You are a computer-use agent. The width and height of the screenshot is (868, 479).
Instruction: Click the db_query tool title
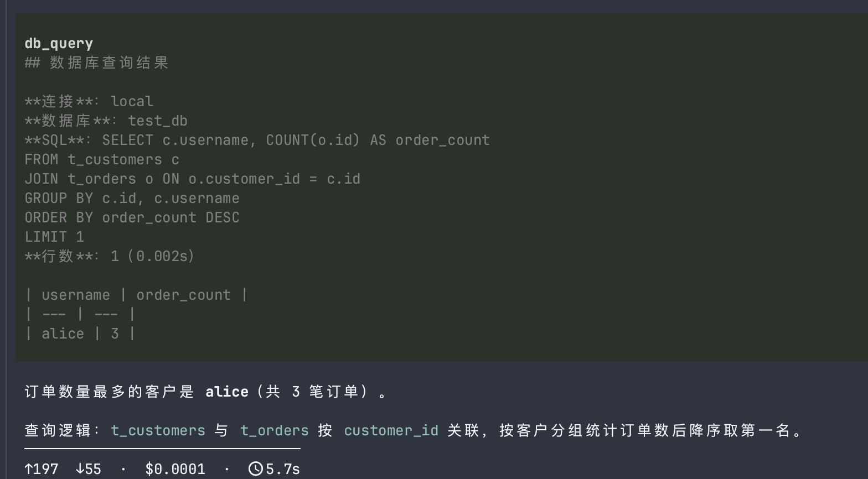59,44
